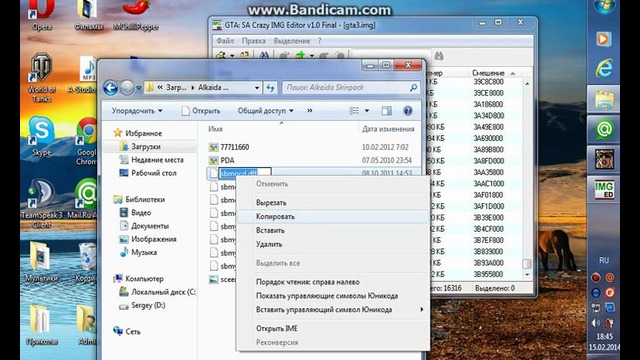Select the TeamSpeak 3 Client desktop icon
Image resolution: width=640 pixels, height=360 pixels.
(x=42, y=203)
